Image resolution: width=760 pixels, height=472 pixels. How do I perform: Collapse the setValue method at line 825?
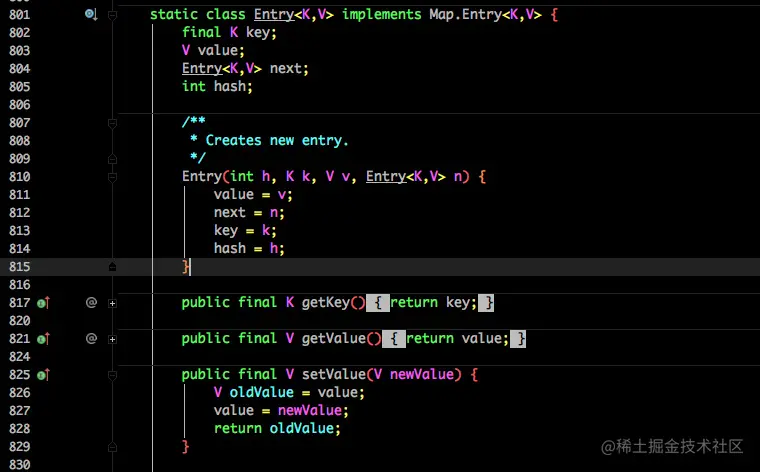[x=112, y=376]
